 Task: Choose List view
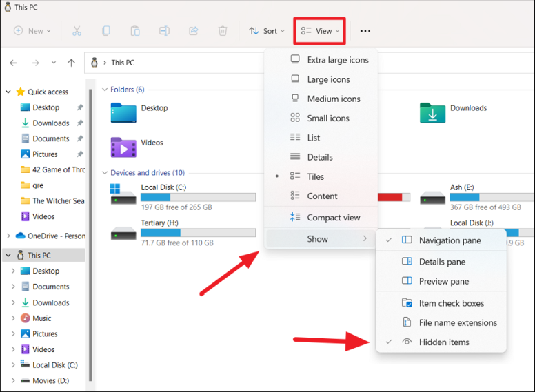pos(321,138)
